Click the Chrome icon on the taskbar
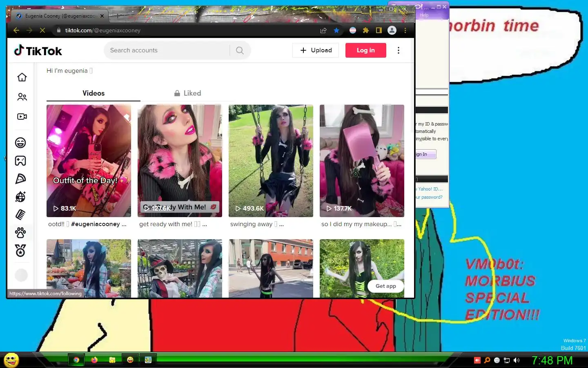588x368 pixels. coord(76,360)
